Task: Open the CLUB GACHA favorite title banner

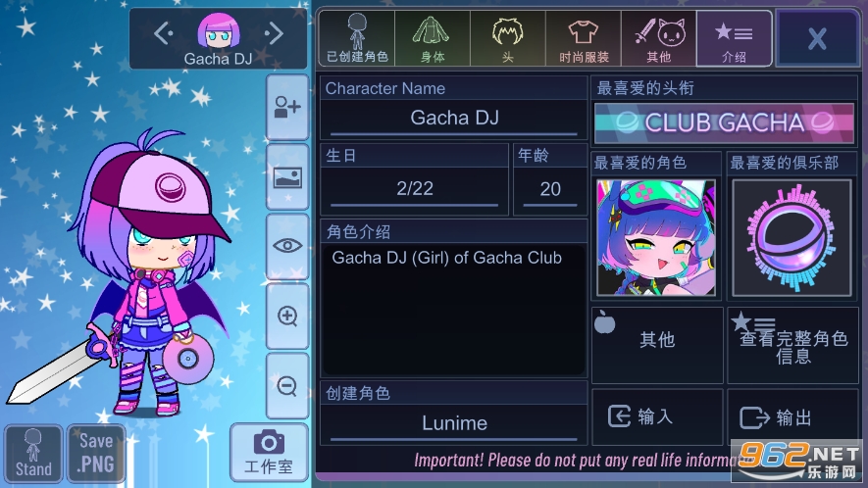Action: click(x=725, y=122)
